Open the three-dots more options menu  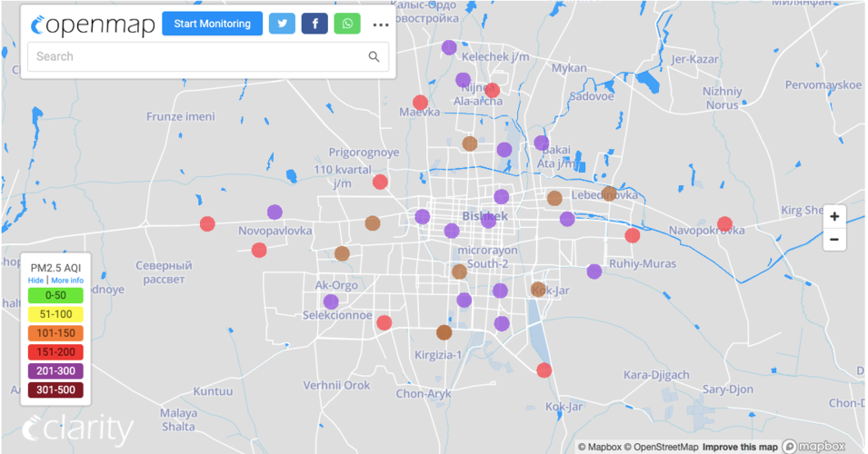tap(381, 25)
